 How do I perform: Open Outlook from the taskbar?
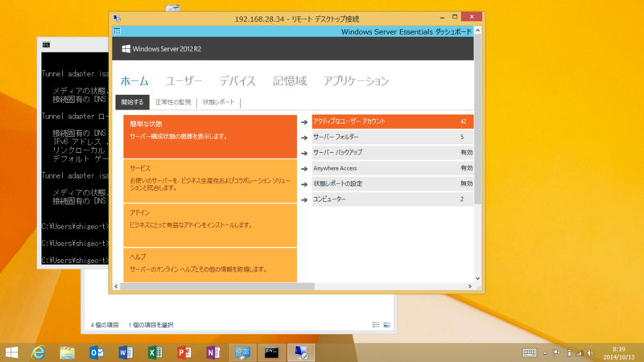coord(97,352)
